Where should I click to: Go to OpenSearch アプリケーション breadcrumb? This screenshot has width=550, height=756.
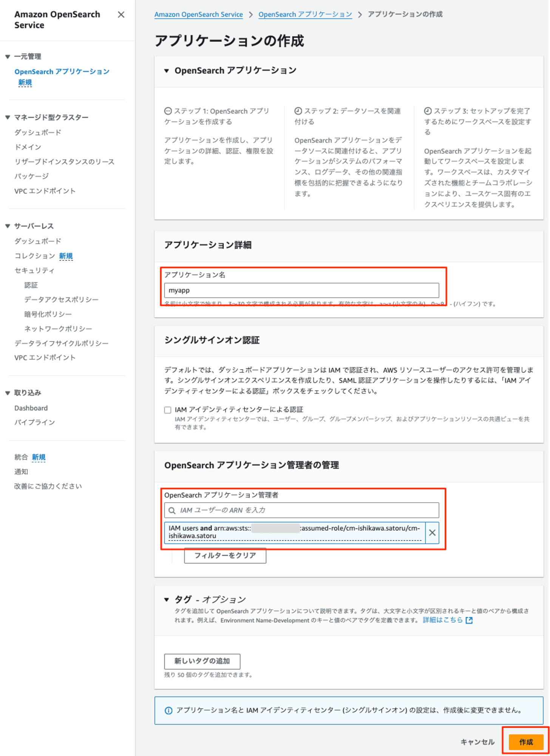(x=305, y=14)
